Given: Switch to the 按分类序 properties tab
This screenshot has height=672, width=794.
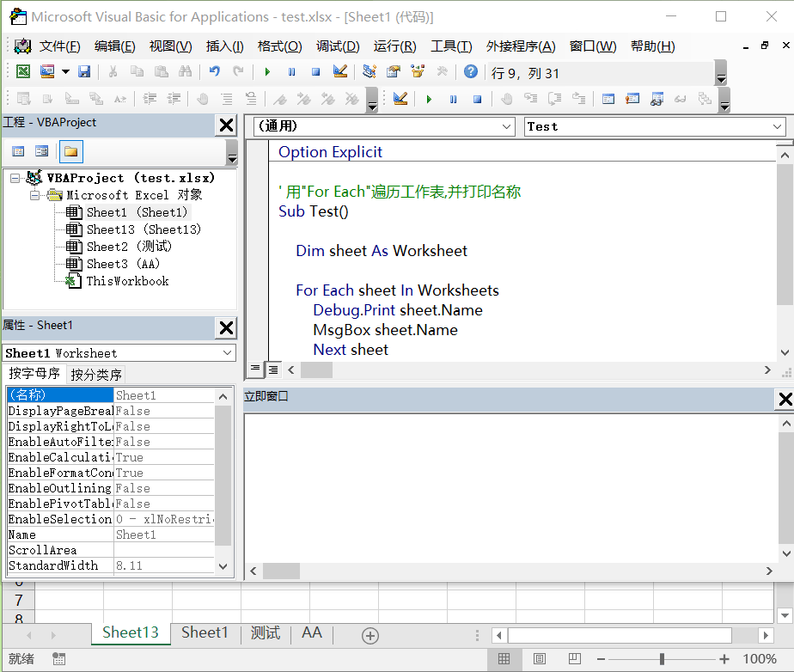Looking at the screenshot, I should (x=96, y=375).
